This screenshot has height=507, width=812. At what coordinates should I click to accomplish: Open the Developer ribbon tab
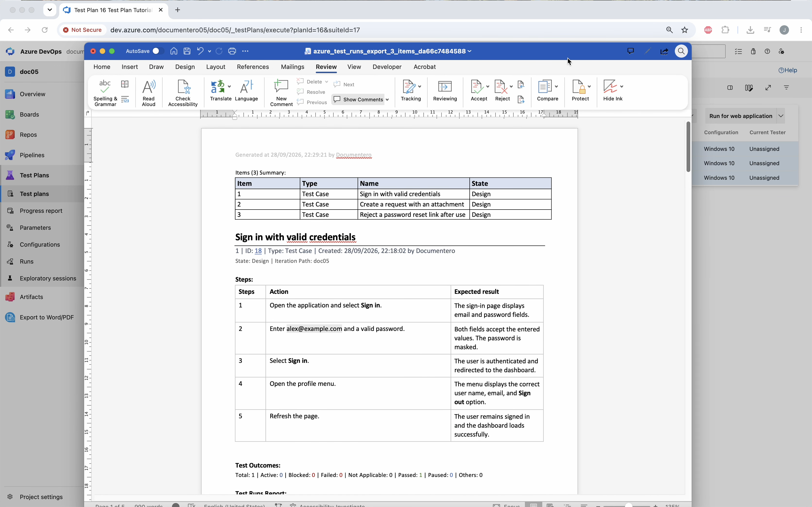(x=387, y=67)
